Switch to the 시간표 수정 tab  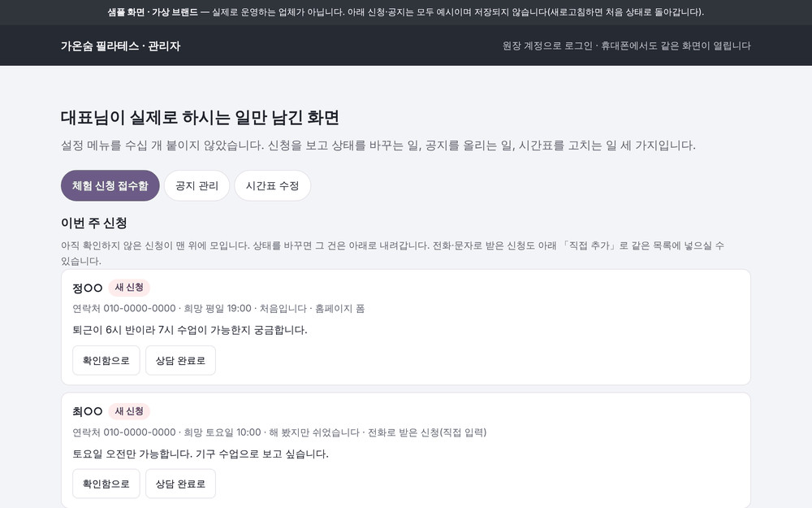(272, 185)
